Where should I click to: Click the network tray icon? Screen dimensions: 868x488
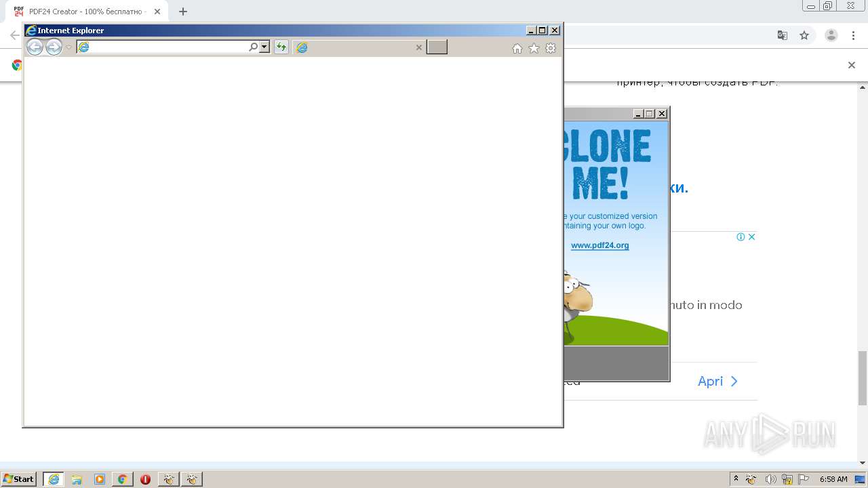[x=787, y=479]
